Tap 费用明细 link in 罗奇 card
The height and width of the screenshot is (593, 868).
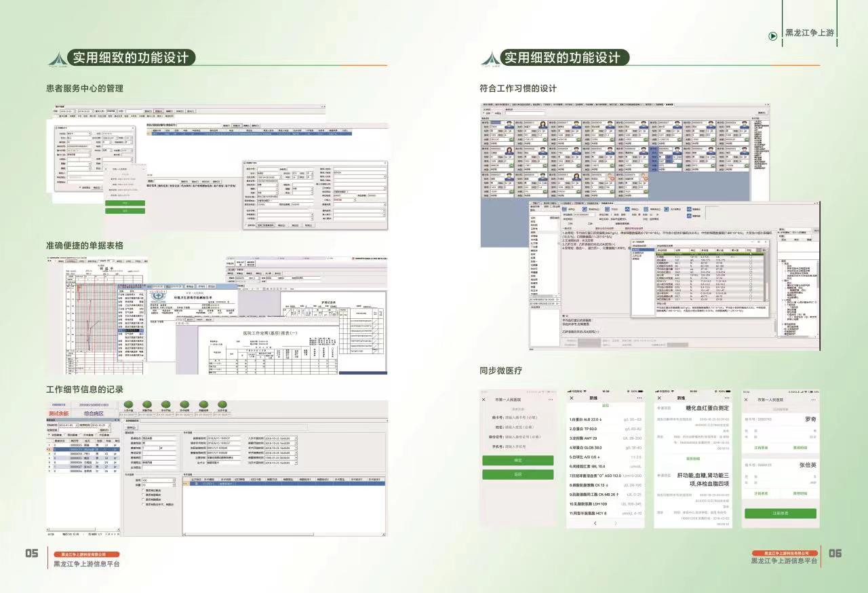pyautogui.click(x=800, y=448)
